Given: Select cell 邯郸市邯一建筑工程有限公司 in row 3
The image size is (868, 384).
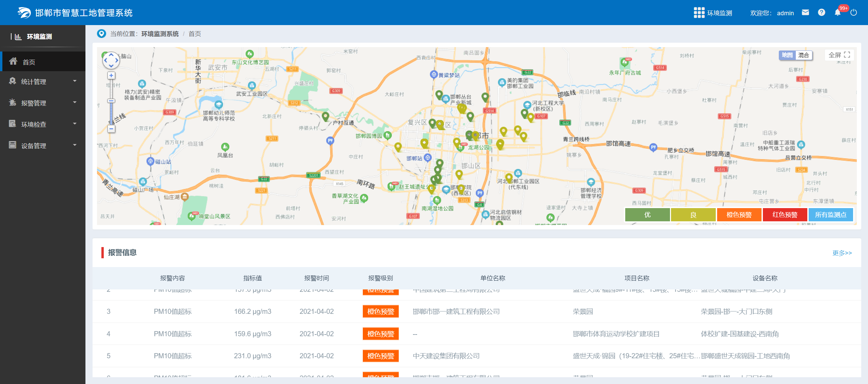Looking at the screenshot, I should pos(456,311).
